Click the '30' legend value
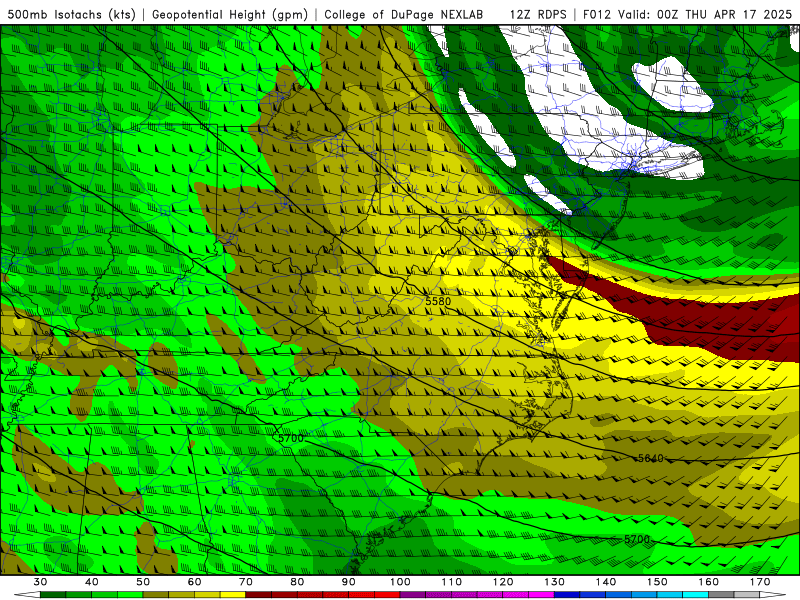The image size is (800, 600). (40, 582)
